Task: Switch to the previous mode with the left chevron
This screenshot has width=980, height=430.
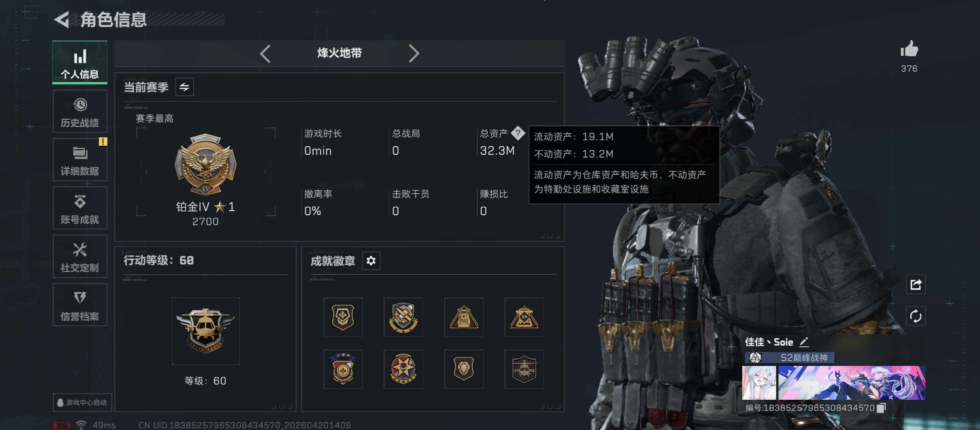Action: (x=265, y=53)
